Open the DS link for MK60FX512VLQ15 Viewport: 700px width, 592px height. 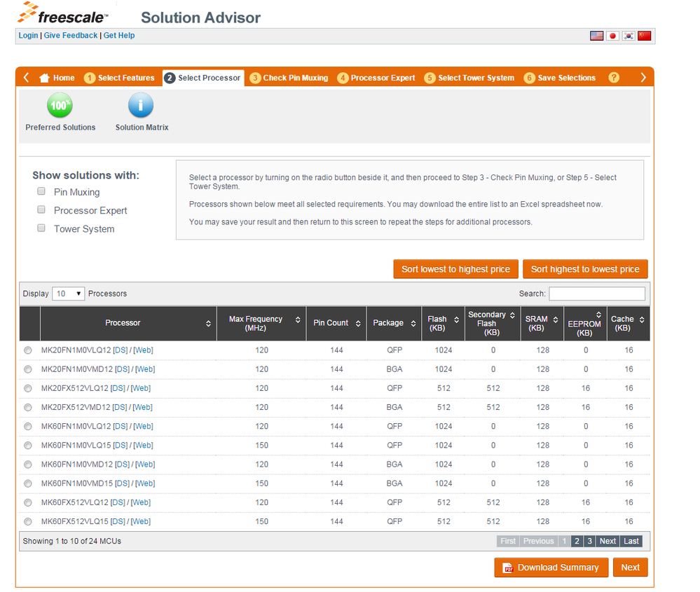click(118, 521)
